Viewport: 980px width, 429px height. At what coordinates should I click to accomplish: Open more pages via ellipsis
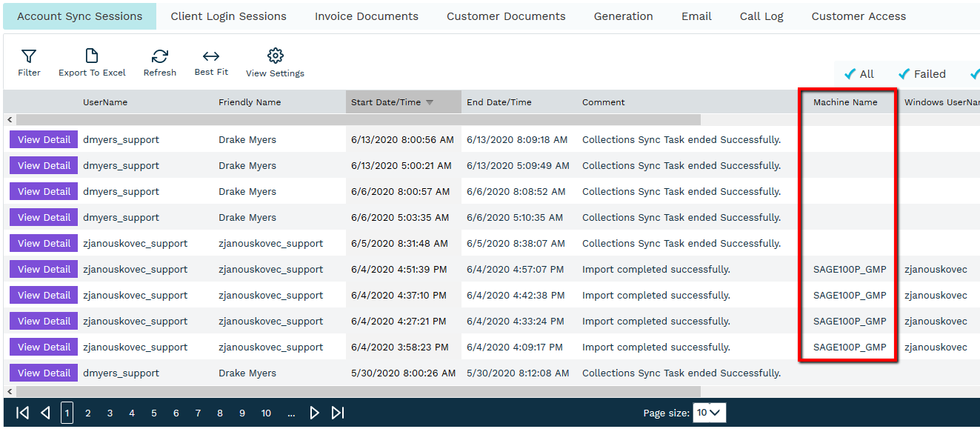(x=291, y=413)
